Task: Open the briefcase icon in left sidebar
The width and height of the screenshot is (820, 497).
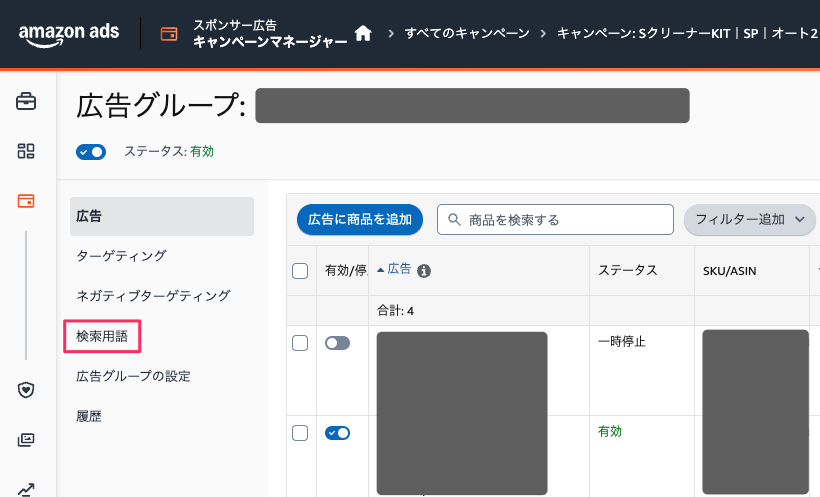Action: click(x=26, y=101)
